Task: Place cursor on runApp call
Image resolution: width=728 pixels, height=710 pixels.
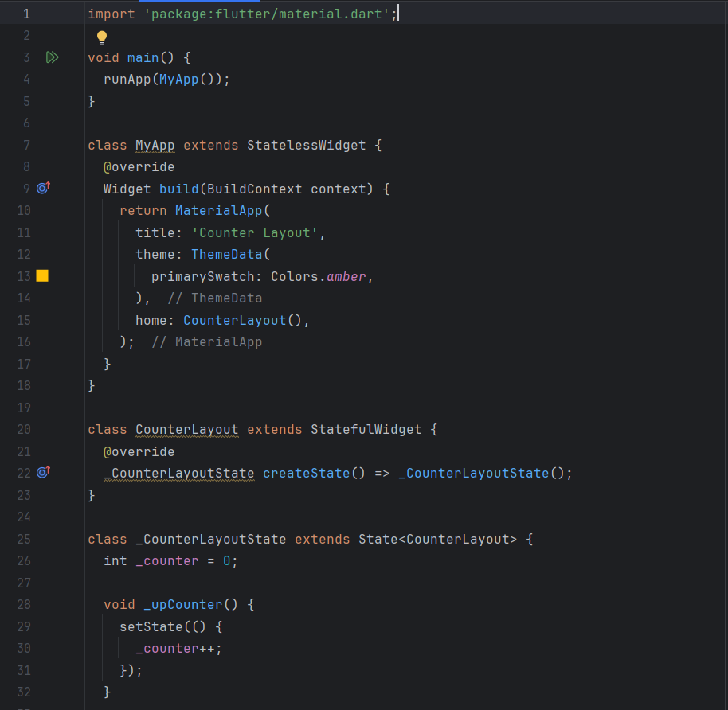Action: [x=127, y=80]
